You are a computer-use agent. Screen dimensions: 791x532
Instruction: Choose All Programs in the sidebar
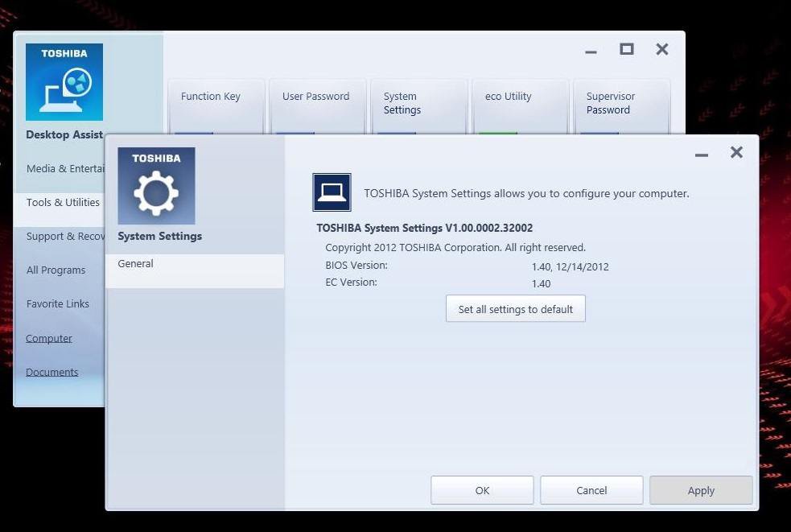(56, 270)
